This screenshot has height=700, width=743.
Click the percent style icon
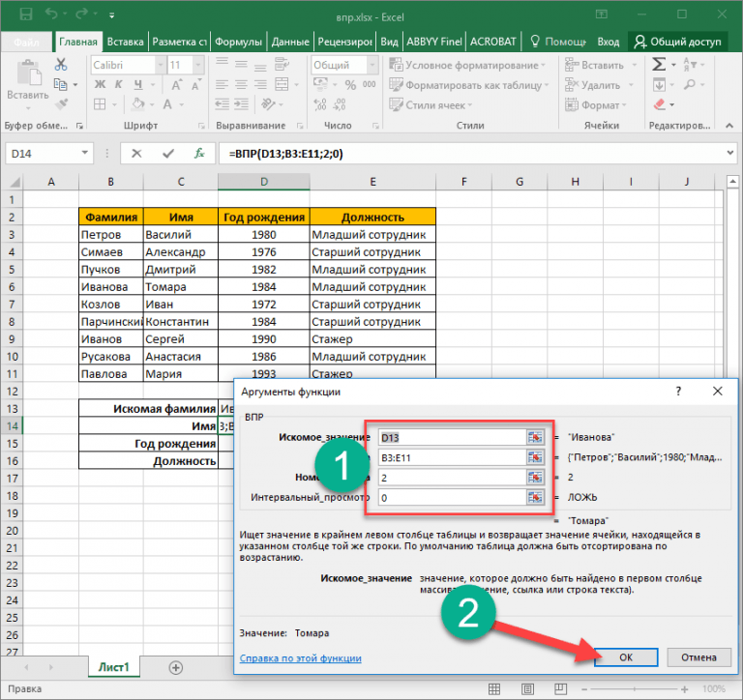[x=350, y=85]
